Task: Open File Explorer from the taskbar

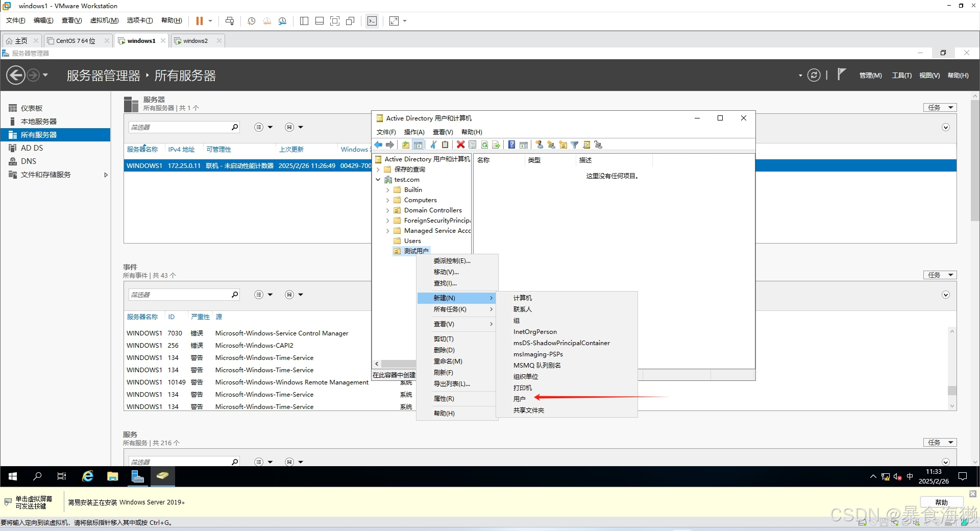Action: [x=113, y=476]
